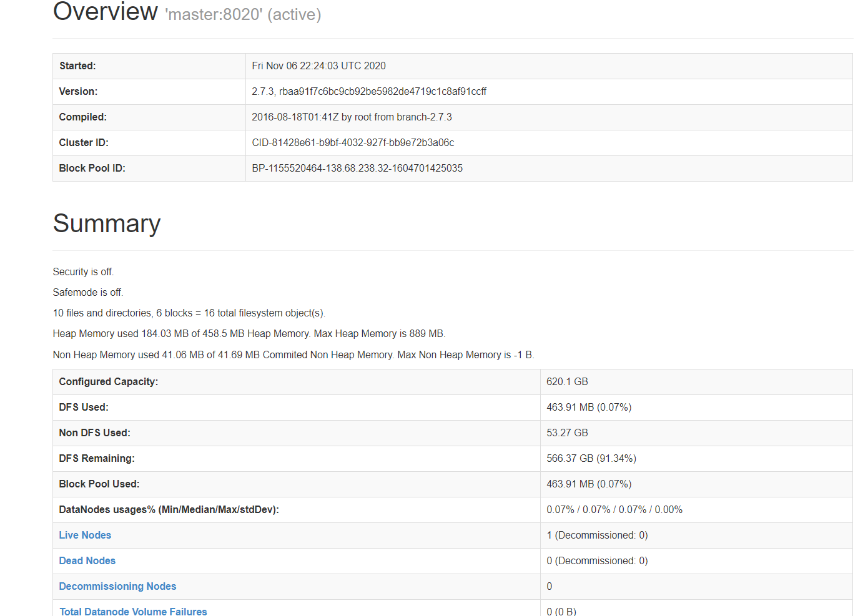Open the Dead Nodes link
The width and height of the screenshot is (858, 616).
87,560
